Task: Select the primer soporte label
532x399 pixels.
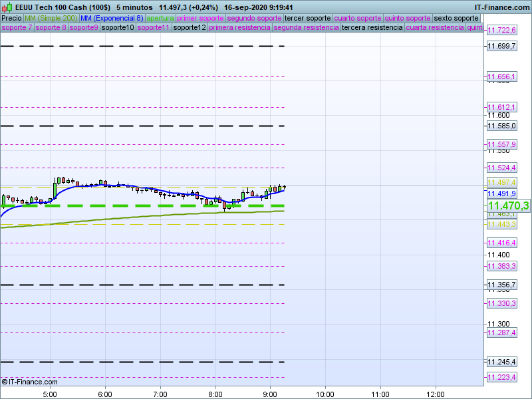Action: (x=200, y=18)
